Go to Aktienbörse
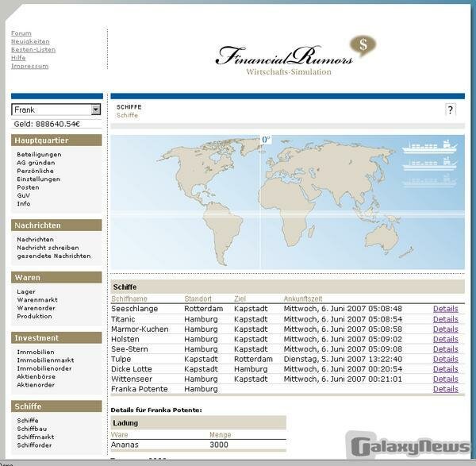 tap(36, 376)
